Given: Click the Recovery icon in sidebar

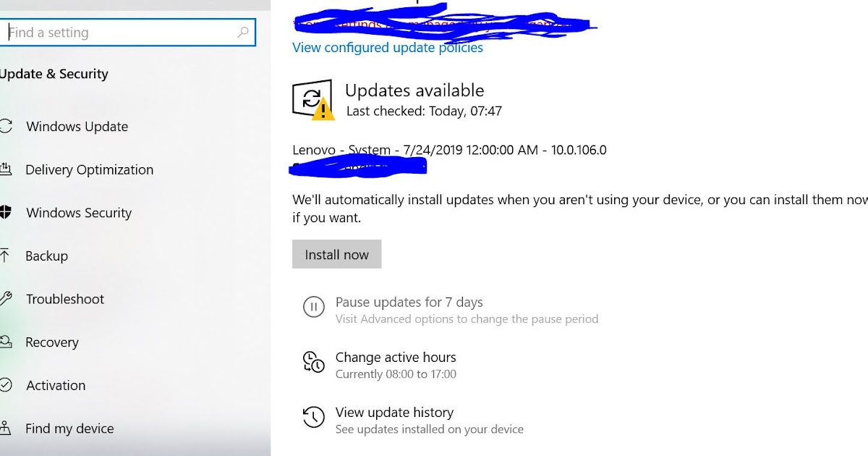Looking at the screenshot, I should pos(6,342).
